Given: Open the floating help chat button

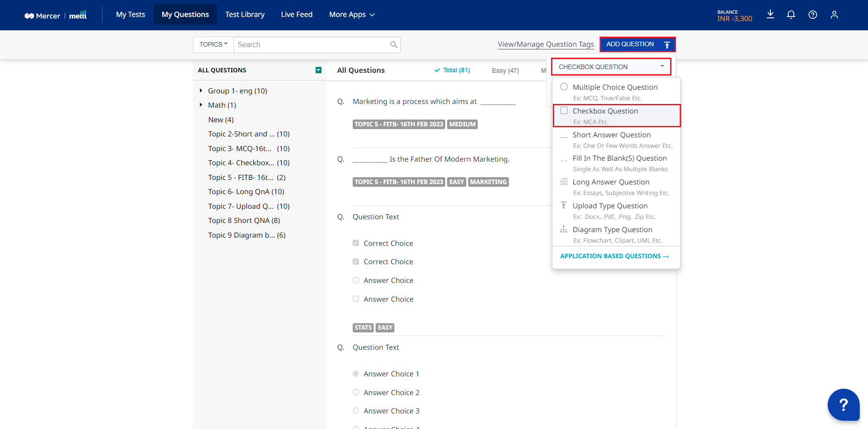Looking at the screenshot, I should (843, 405).
